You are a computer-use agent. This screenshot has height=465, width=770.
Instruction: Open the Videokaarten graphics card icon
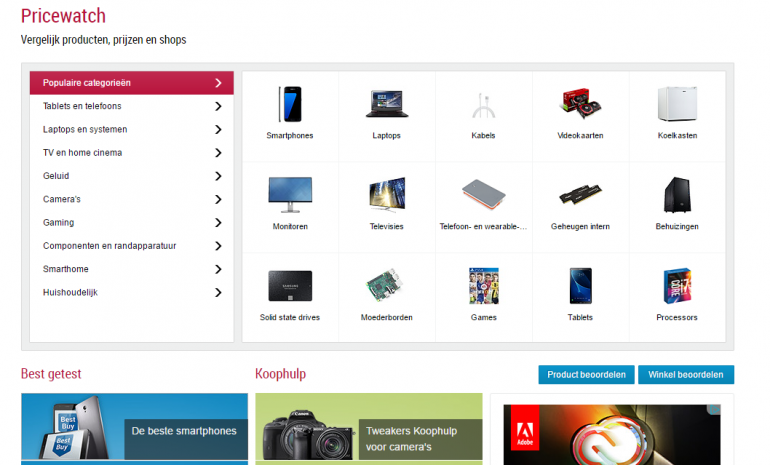(x=580, y=104)
